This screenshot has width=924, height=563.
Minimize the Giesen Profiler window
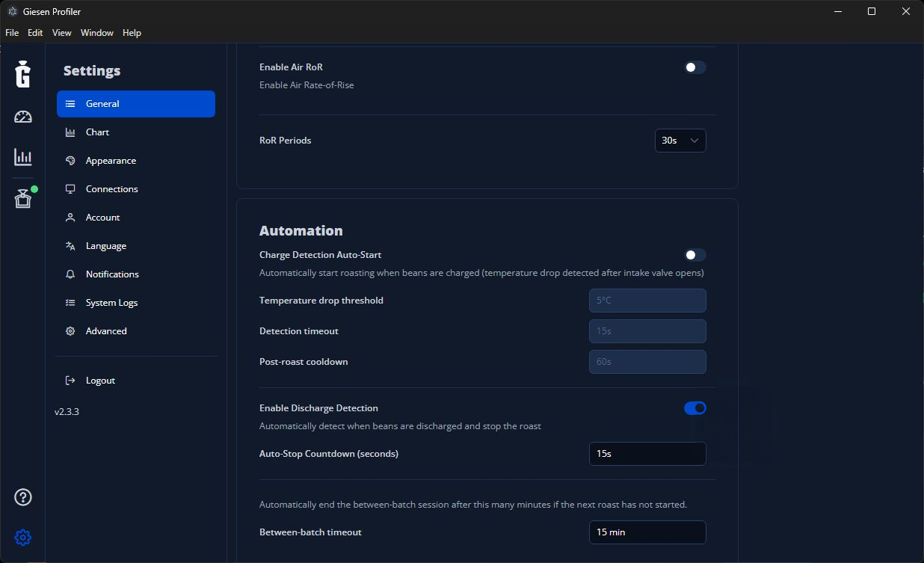[837, 11]
